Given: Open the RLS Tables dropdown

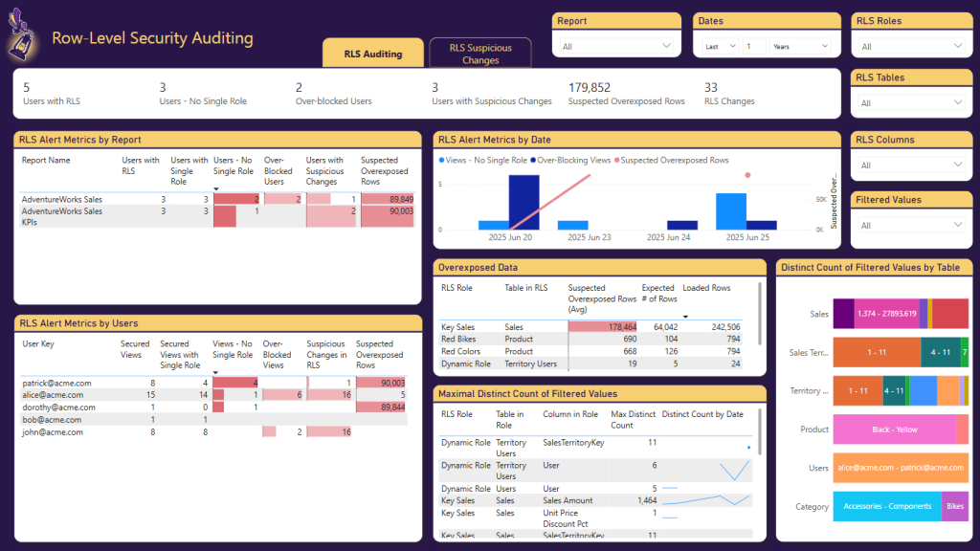Looking at the screenshot, I should point(911,103).
